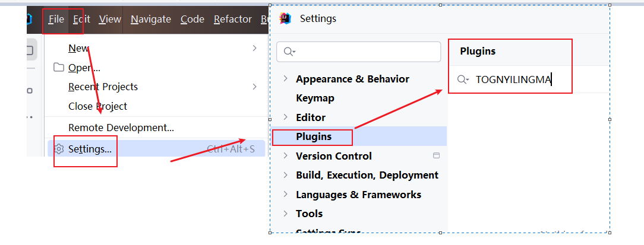Click the blue app logo left of File
The image size is (644, 245).
[x=30, y=20]
